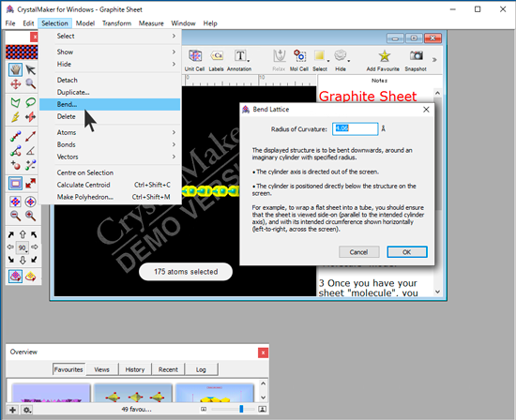Viewport: 516px width, 420px height.
Task: Switch to the History tab
Action: tap(135, 369)
